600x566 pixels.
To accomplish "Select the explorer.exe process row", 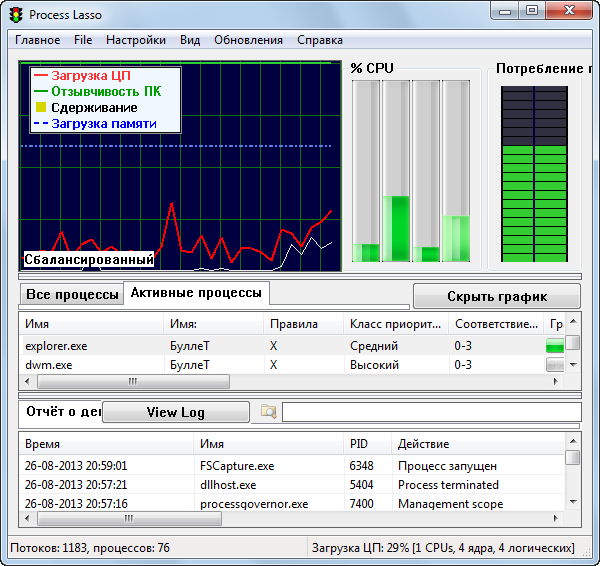I will pyautogui.click(x=56, y=346).
